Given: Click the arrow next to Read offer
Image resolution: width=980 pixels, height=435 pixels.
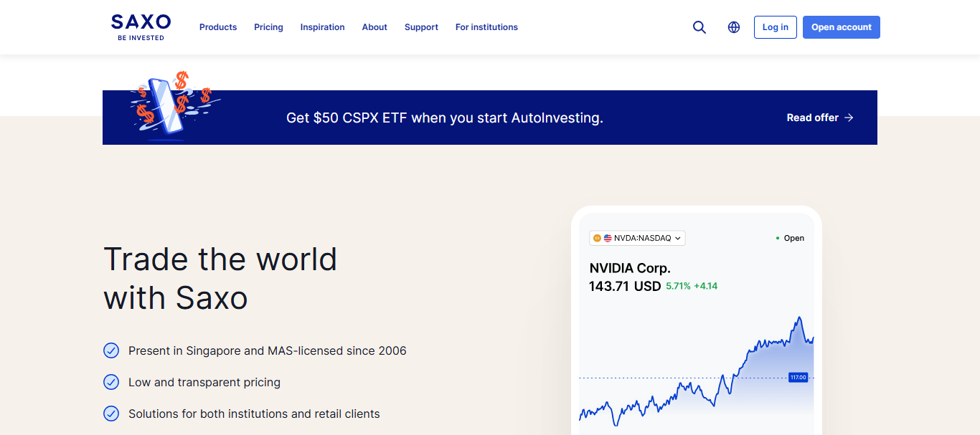Looking at the screenshot, I should [849, 118].
